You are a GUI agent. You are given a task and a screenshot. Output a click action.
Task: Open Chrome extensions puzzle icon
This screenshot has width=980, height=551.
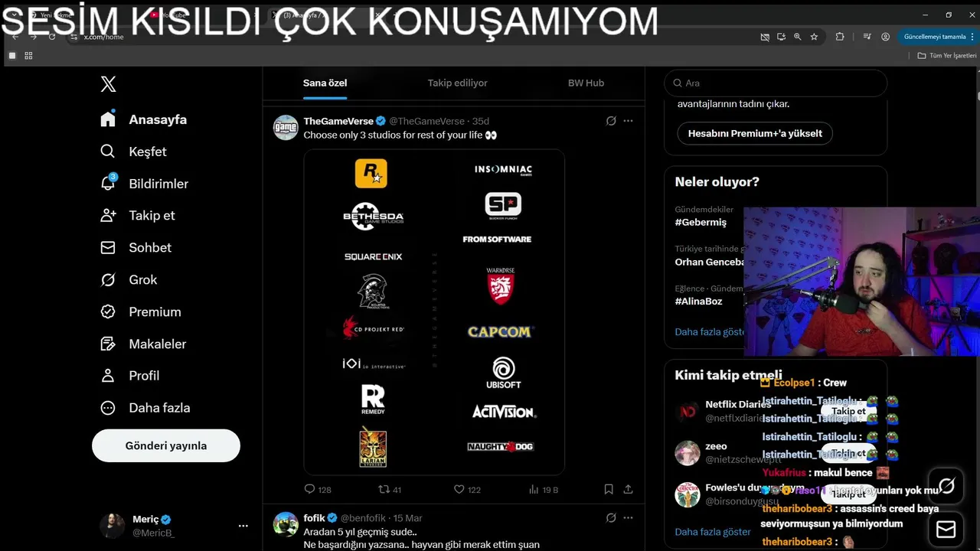[x=840, y=37]
